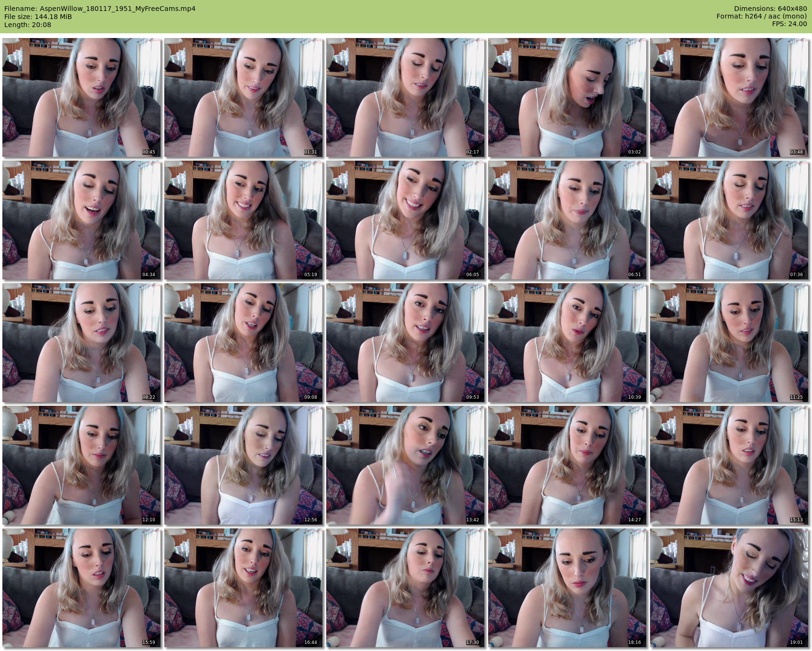The width and height of the screenshot is (812, 651).
Task: Click the frame marked 12:56
Action: pos(244,465)
